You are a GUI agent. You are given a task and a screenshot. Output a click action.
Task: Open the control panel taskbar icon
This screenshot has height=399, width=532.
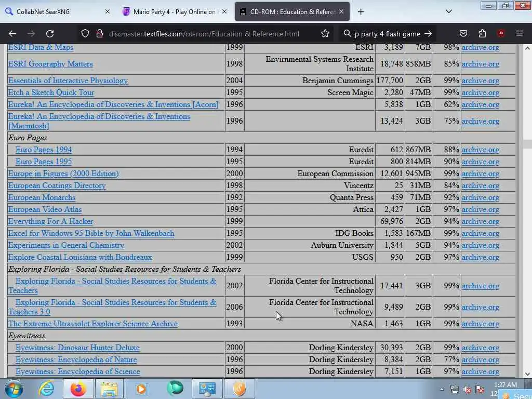point(207,389)
